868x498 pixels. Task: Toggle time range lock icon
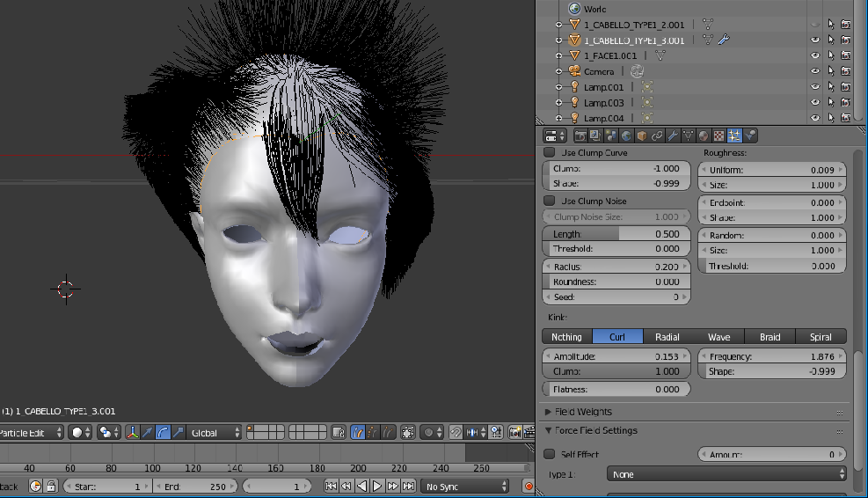(x=51, y=487)
